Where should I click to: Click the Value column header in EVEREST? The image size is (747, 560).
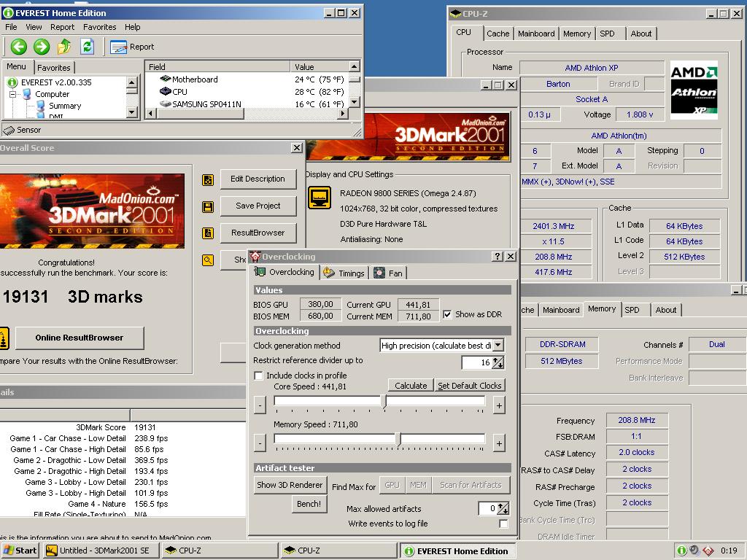(x=320, y=66)
